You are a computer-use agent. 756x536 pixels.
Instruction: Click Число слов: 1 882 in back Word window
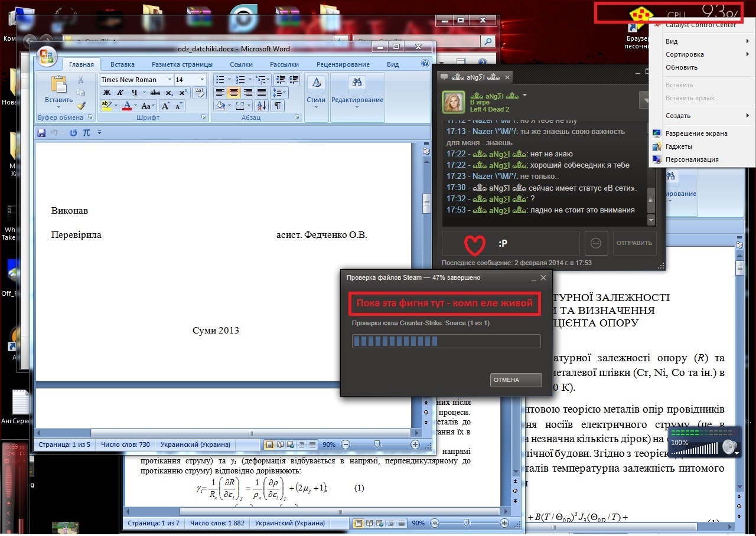[217, 523]
